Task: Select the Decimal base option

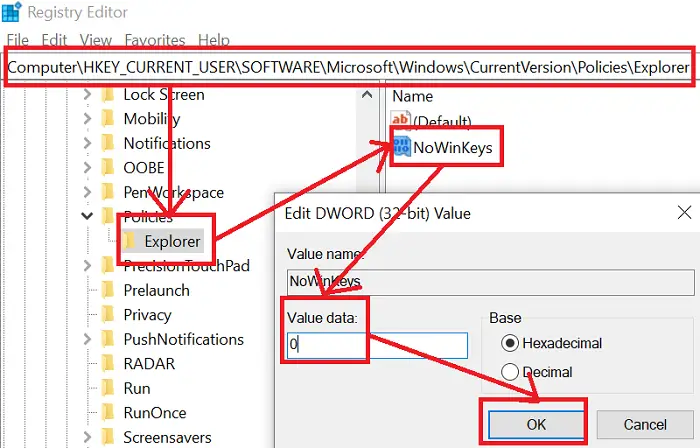Action: (537, 372)
